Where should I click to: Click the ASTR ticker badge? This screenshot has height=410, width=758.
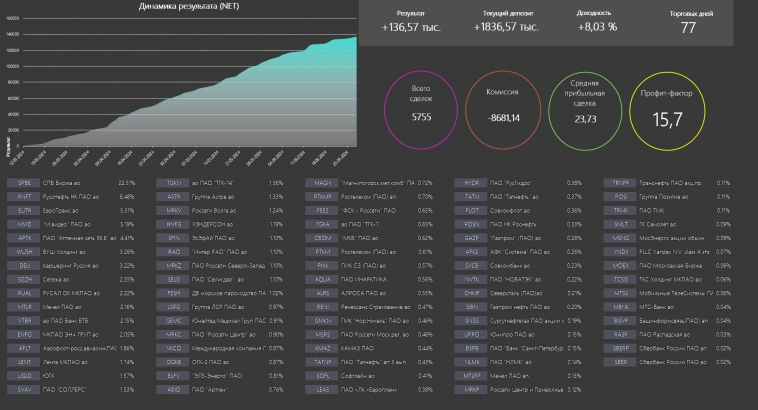(x=172, y=197)
